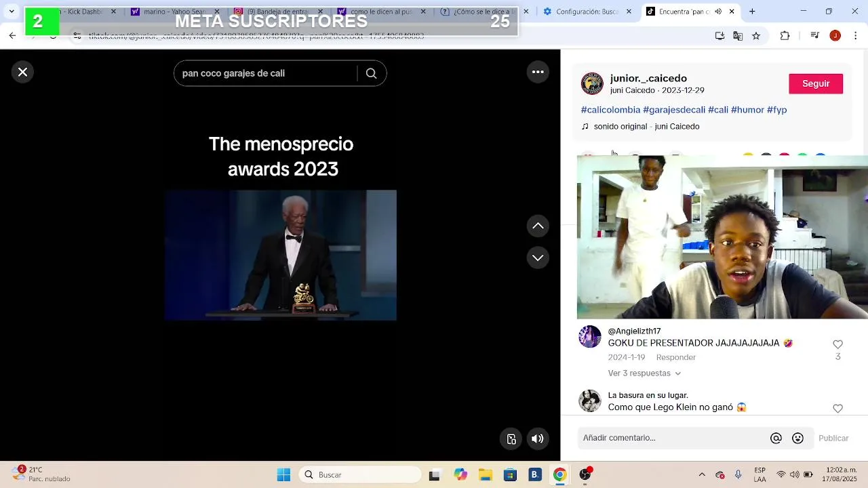
Task: Reply to Angielizth17 with Responder
Action: point(675,357)
